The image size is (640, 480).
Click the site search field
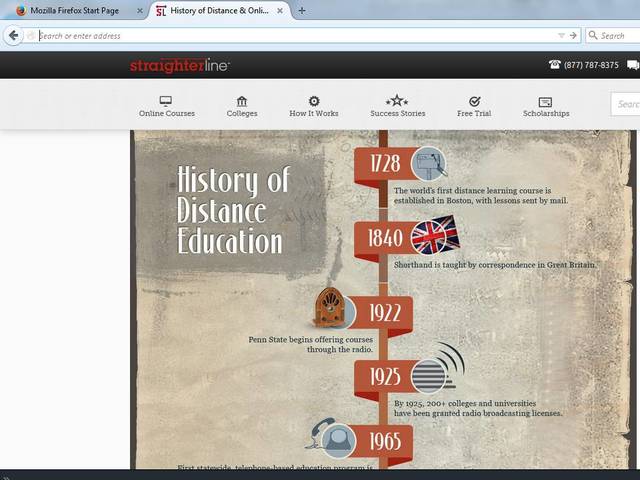(625, 104)
